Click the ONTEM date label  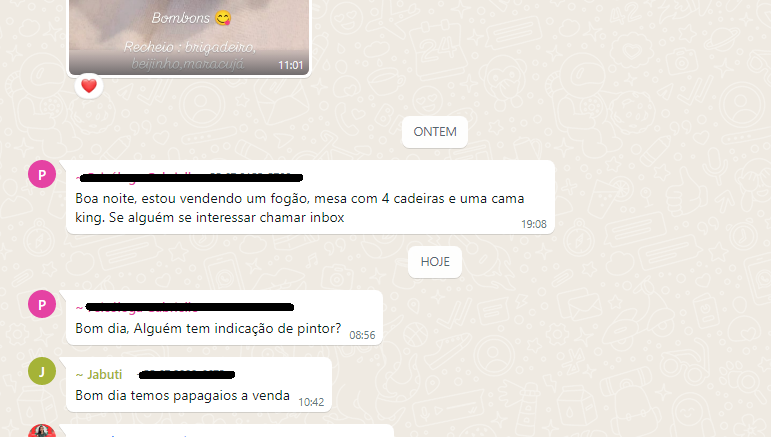click(435, 132)
